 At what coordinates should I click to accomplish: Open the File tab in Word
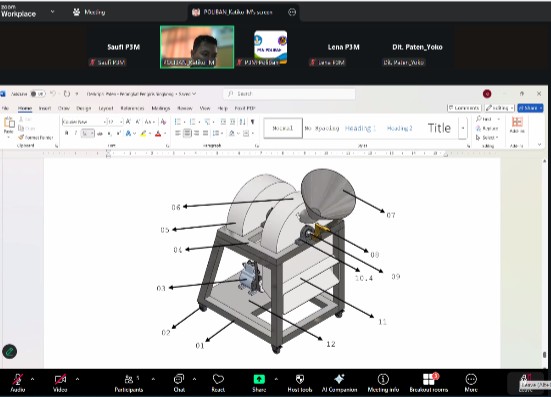tap(5, 108)
